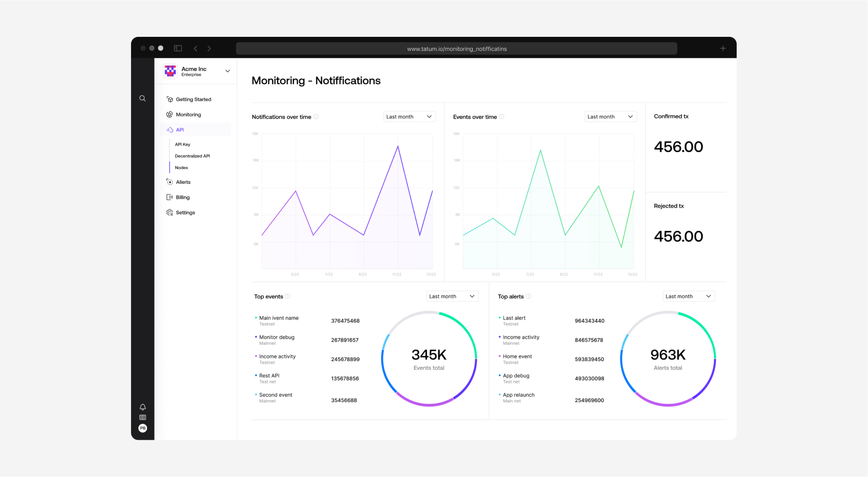The width and height of the screenshot is (868, 477).
Task: Open notifications bell icon
Action: click(142, 407)
